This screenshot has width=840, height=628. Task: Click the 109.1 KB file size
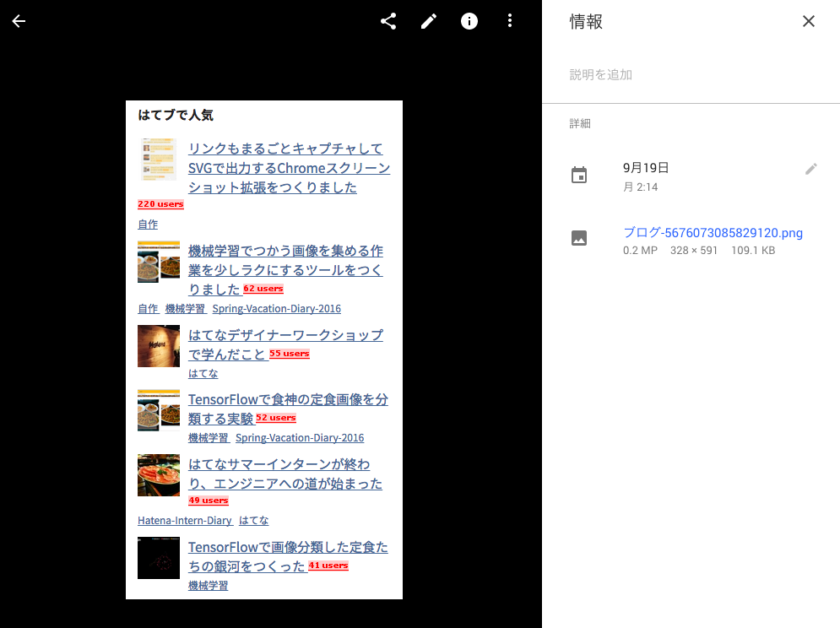753,250
